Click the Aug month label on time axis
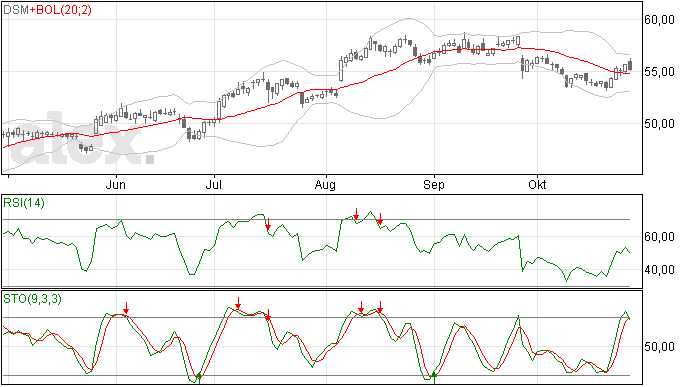This screenshot has height=387, width=690. (325, 185)
